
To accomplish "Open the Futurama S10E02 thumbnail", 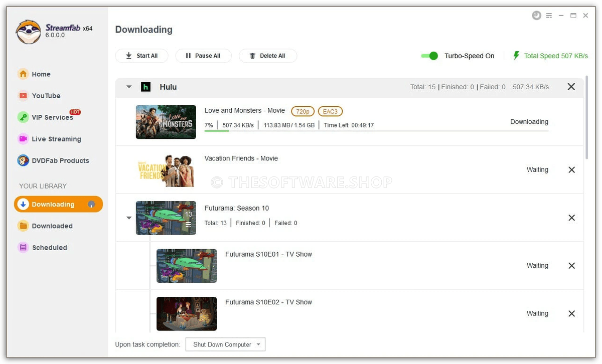I will click(x=187, y=314).
